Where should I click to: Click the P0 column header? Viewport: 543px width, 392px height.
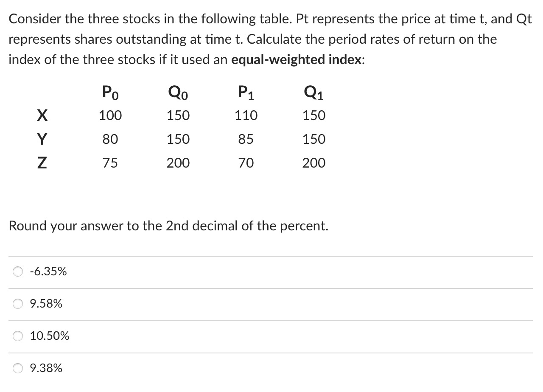tap(110, 92)
